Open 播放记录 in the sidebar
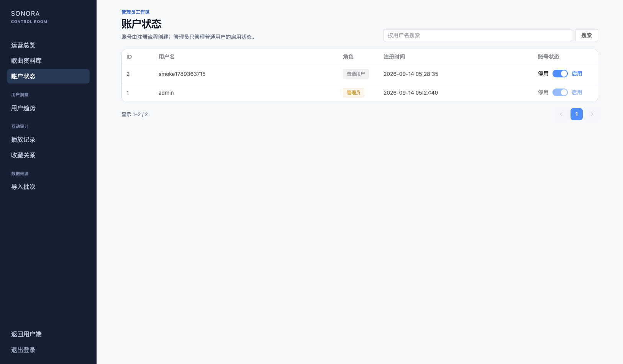This screenshot has height=364, width=623. tap(48, 139)
